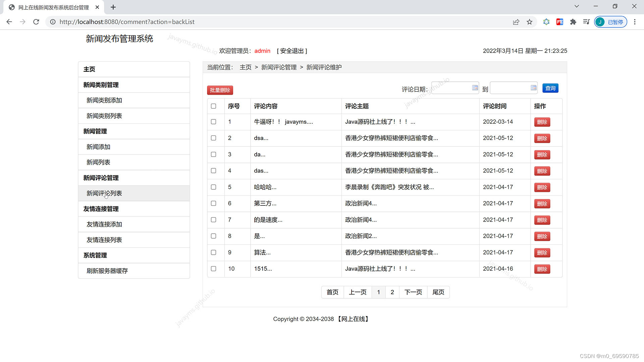
Task: Delete comment row 2 dsa
Action: 542,138
